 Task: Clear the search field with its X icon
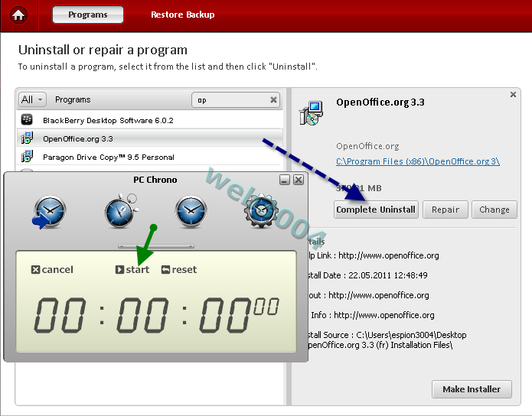click(x=273, y=99)
